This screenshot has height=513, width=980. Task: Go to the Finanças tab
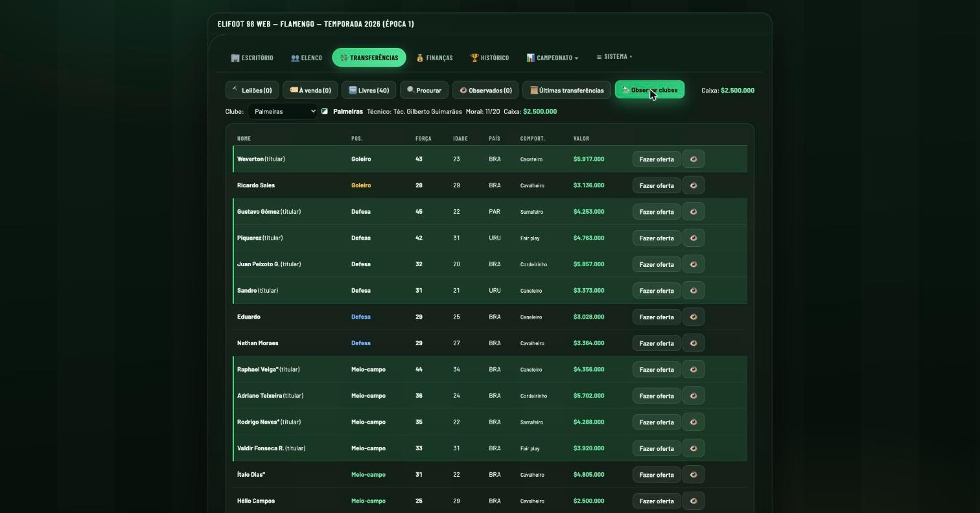coord(434,58)
